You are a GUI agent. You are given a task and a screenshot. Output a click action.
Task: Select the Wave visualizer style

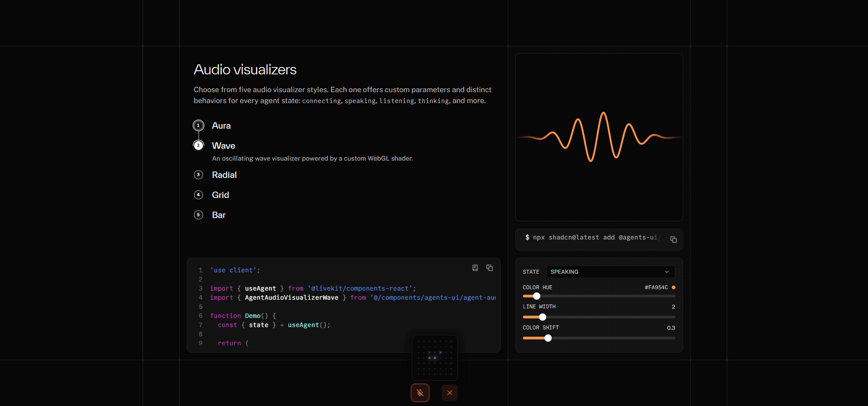[x=224, y=146]
